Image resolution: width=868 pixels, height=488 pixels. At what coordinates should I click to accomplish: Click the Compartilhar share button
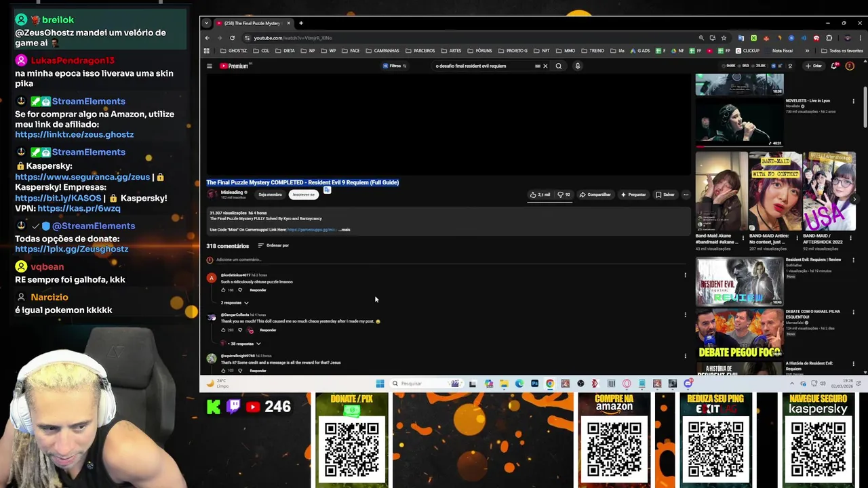(595, 195)
